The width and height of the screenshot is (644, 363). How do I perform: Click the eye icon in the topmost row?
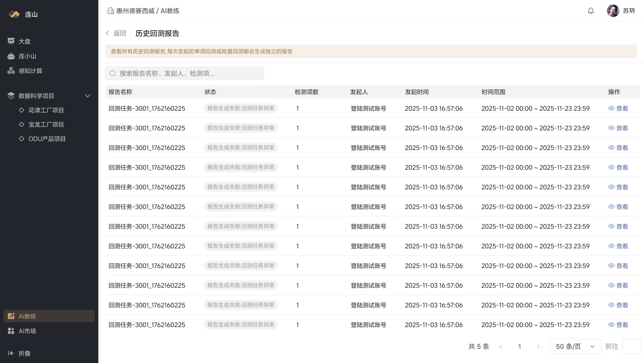pos(611,108)
